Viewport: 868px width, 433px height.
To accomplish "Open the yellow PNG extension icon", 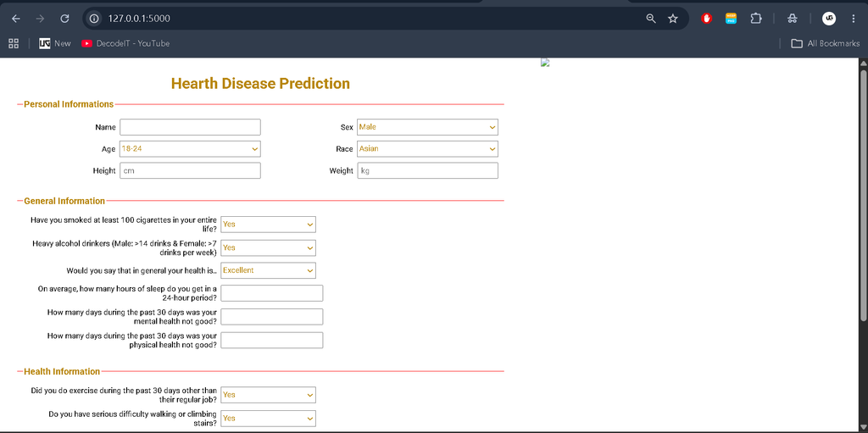I will coord(731,19).
